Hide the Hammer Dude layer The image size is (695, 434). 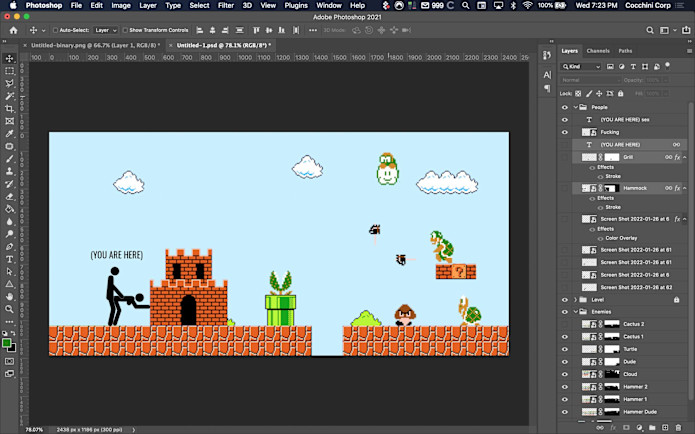pos(565,412)
